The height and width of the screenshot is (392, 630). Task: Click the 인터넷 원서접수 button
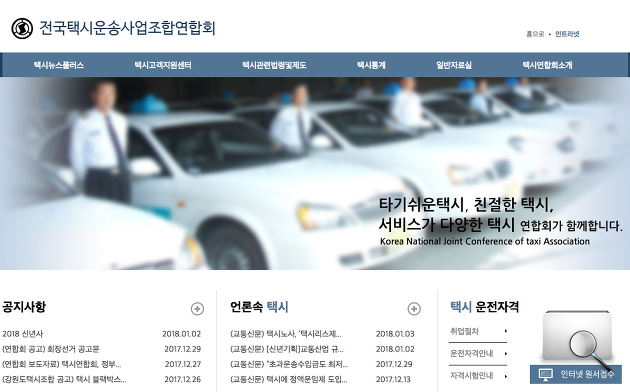point(576,374)
